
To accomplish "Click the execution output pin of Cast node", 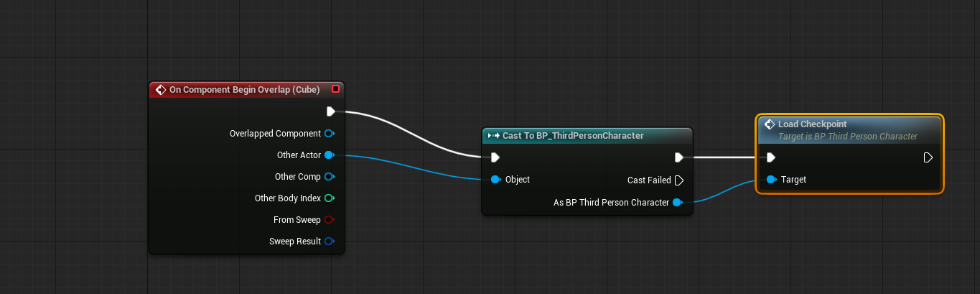I will click(x=678, y=157).
